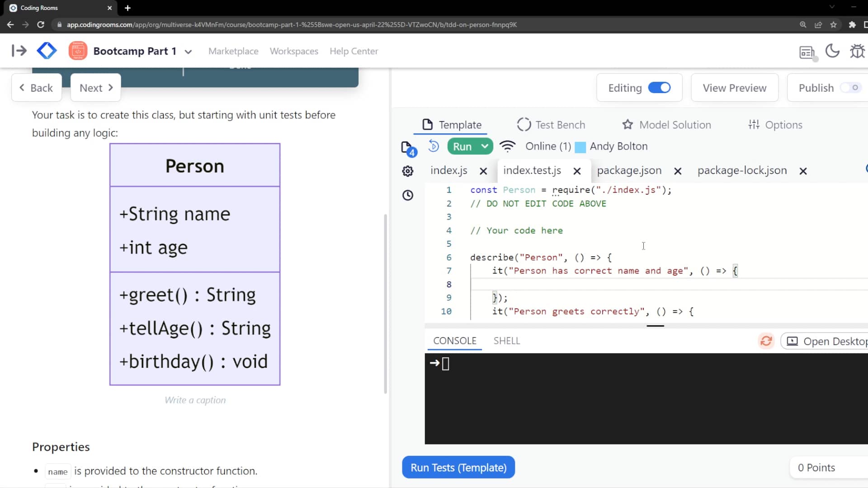The height and width of the screenshot is (488, 868).
Task: Close the package.json tab
Action: point(678,171)
